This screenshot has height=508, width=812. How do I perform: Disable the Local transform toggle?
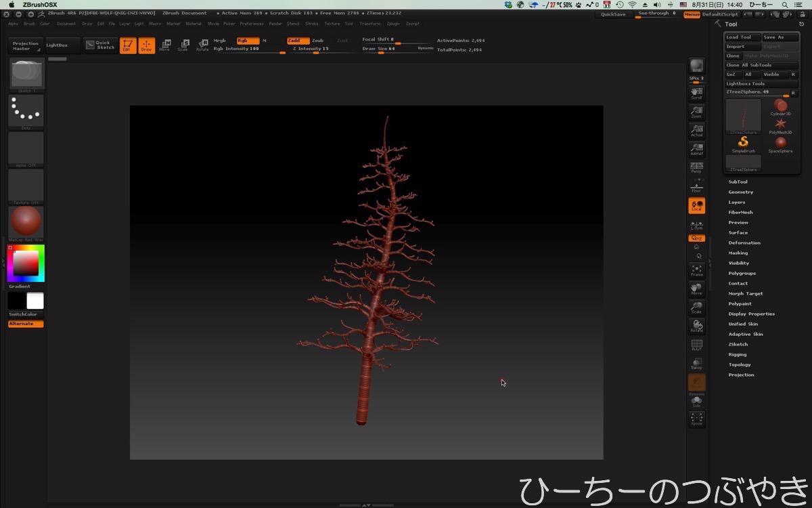(x=696, y=205)
